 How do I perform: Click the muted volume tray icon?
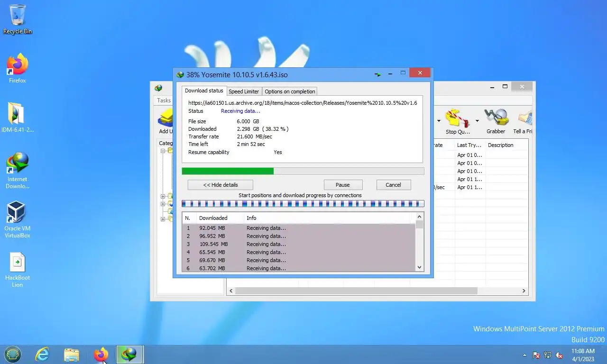559,355
